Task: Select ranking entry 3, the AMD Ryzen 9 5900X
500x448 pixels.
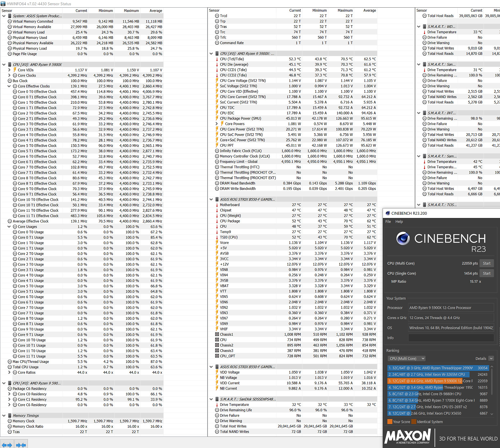Action: [x=438, y=381]
